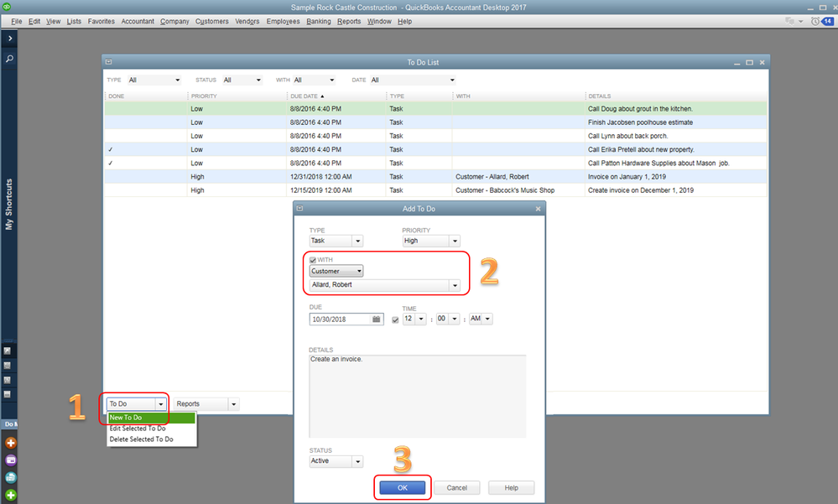Viewport: 838px width, 504px height.
Task: Open the reminders alarm clock icon
Action: point(815,21)
